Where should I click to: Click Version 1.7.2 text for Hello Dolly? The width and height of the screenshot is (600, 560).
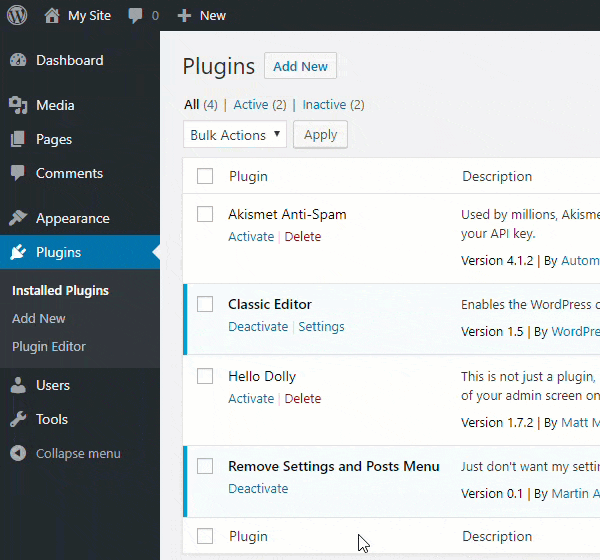click(497, 423)
